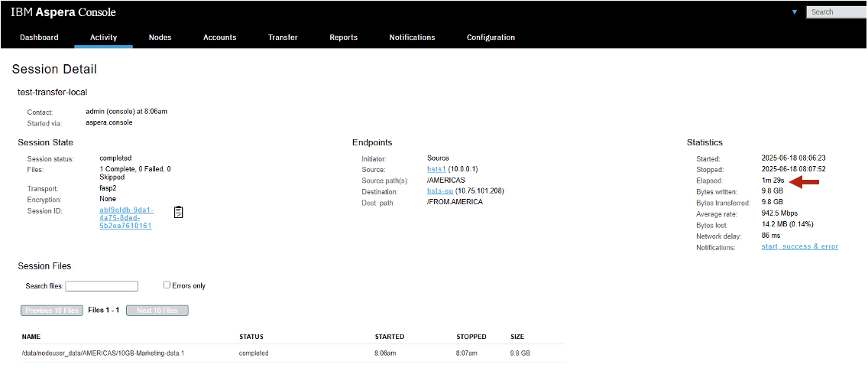Select the Started timestamp 2025-06-18 08:06:23
This screenshot has width=868, height=368.
794,158
